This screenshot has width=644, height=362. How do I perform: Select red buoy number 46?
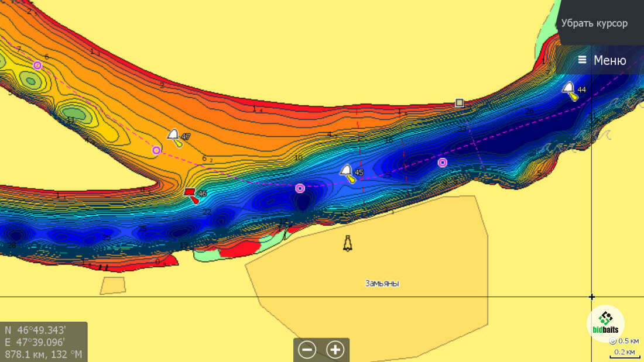pos(191,194)
